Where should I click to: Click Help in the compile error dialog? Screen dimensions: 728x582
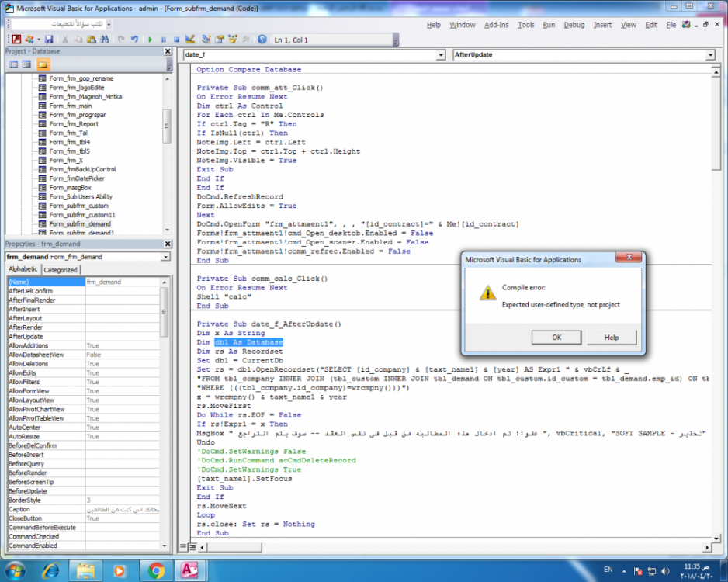[x=612, y=338]
